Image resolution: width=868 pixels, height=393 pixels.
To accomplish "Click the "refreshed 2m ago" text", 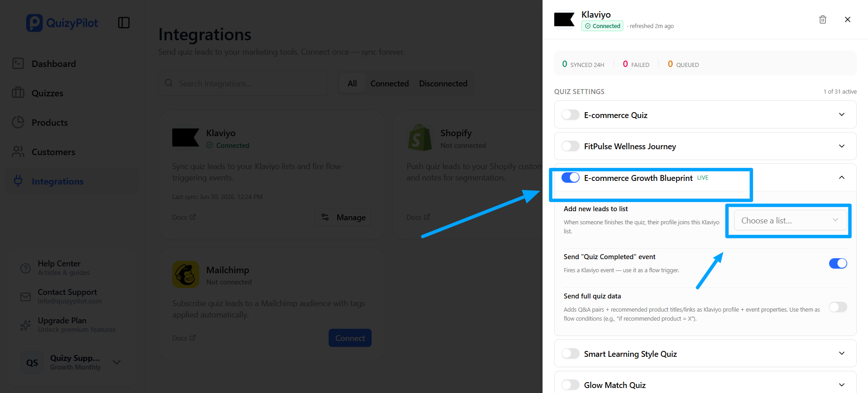I will point(651,26).
